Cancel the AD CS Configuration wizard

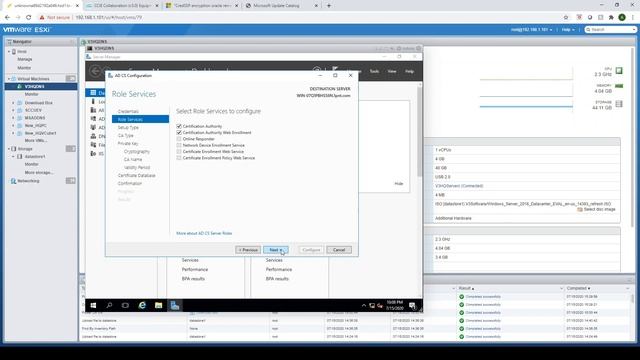tap(339, 250)
